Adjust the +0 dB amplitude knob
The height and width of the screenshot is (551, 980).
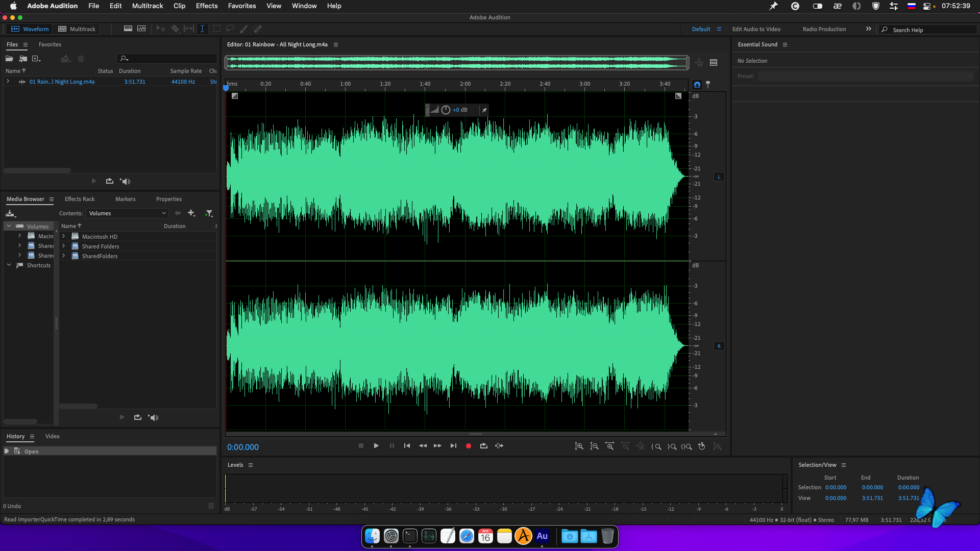pos(446,110)
